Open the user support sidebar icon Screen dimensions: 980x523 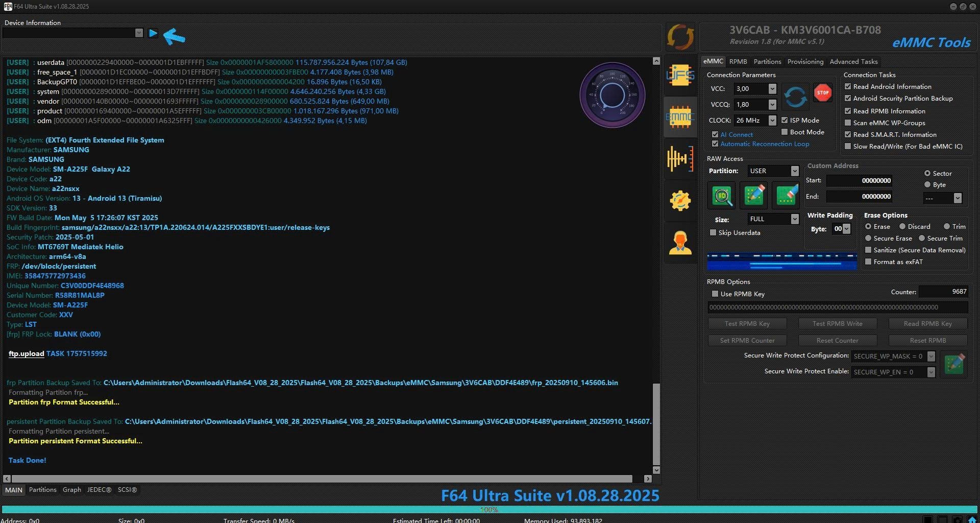click(x=680, y=243)
